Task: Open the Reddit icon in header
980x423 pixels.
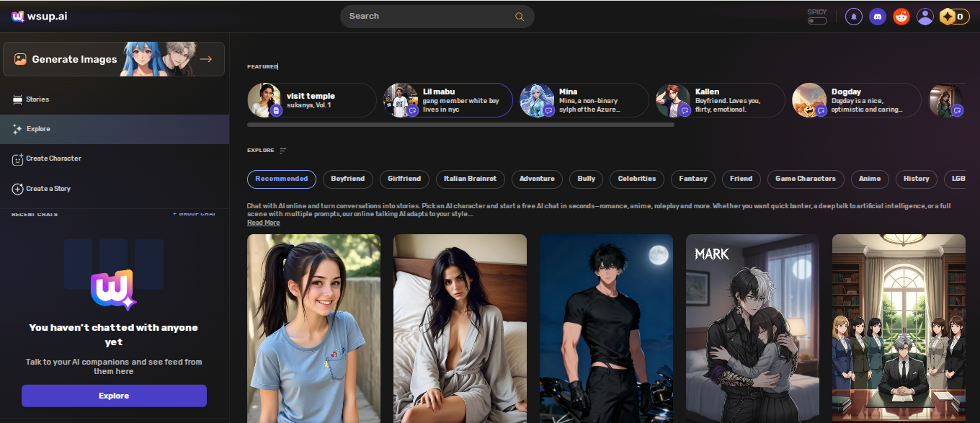Action: pyautogui.click(x=901, y=17)
